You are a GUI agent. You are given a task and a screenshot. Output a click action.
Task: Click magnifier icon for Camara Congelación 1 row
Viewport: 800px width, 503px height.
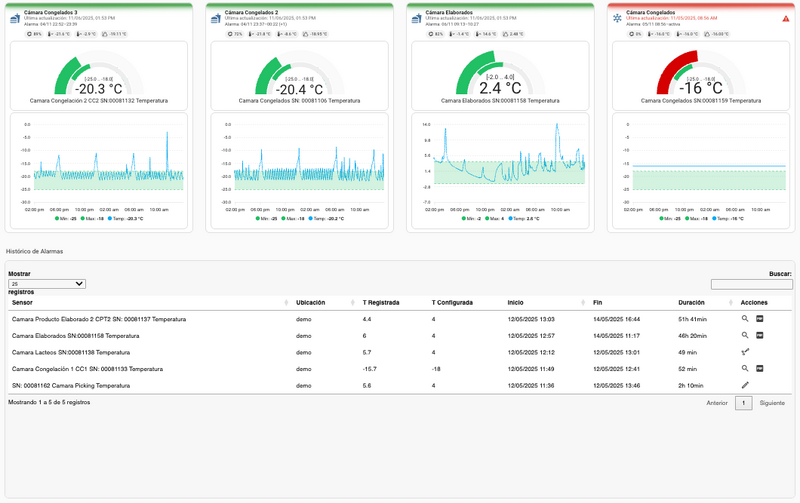click(x=744, y=369)
